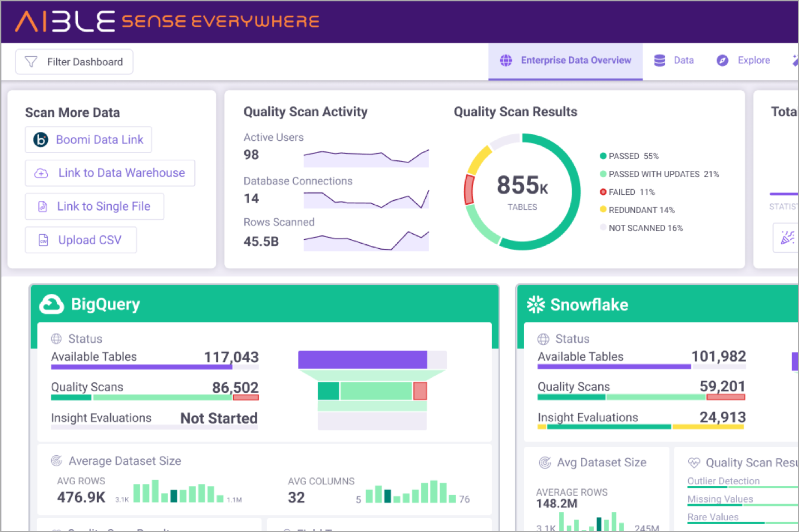The height and width of the screenshot is (532, 799).
Task: Click the Rows Scanned sparkline chart
Action: coord(366,240)
